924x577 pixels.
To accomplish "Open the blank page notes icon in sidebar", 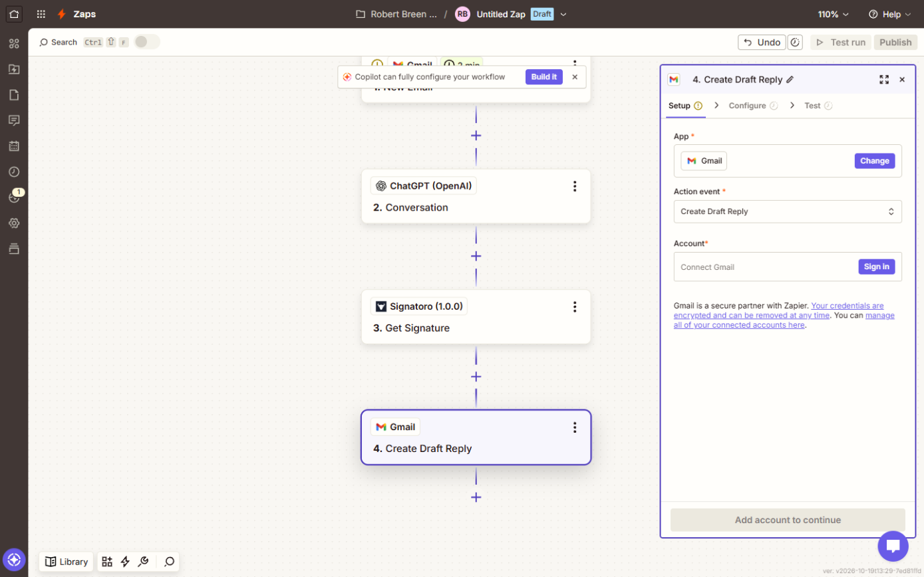I will tap(14, 95).
